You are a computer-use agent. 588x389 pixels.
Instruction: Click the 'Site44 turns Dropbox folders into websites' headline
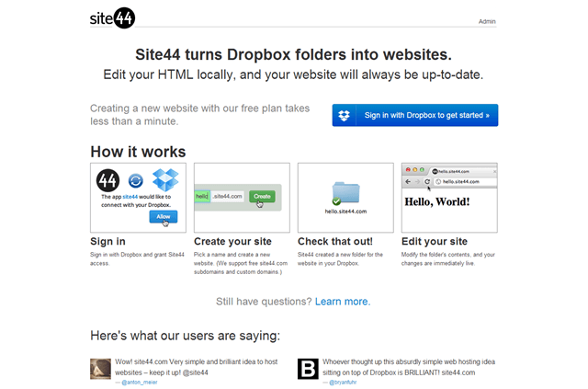point(293,54)
